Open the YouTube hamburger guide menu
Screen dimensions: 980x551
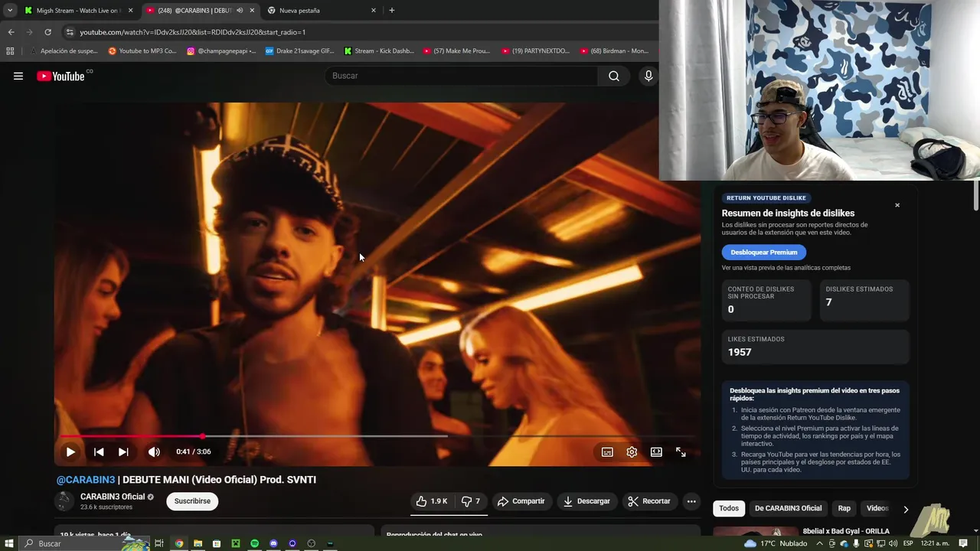[18, 76]
